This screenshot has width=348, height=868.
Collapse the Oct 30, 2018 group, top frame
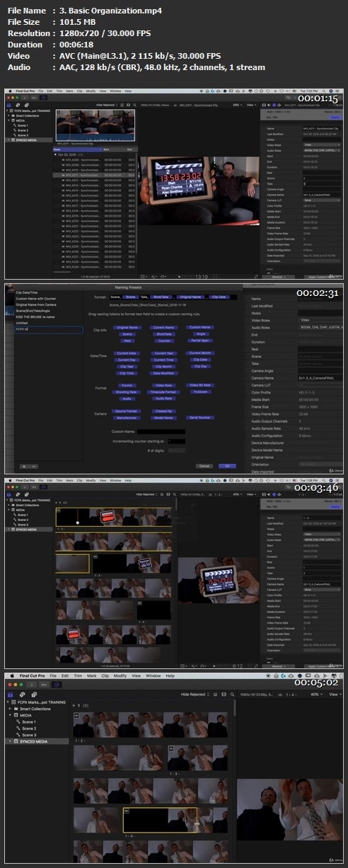pos(56,154)
